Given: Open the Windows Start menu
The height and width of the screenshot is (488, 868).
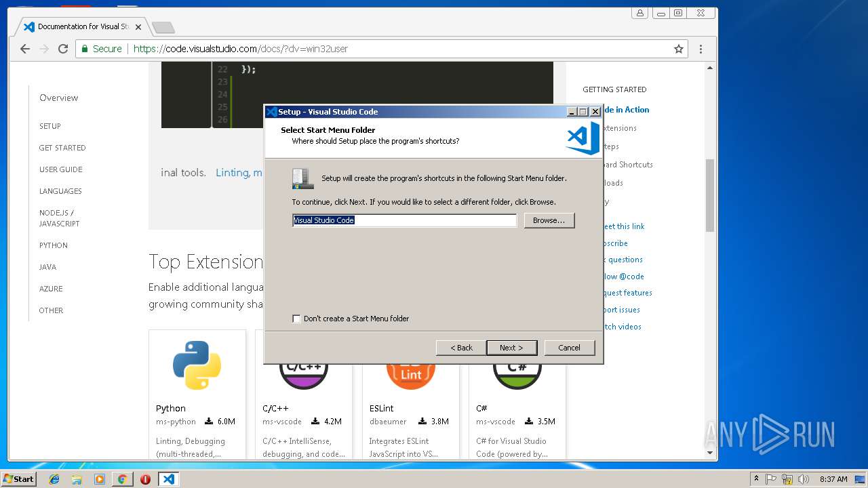Looking at the screenshot, I should 18,479.
